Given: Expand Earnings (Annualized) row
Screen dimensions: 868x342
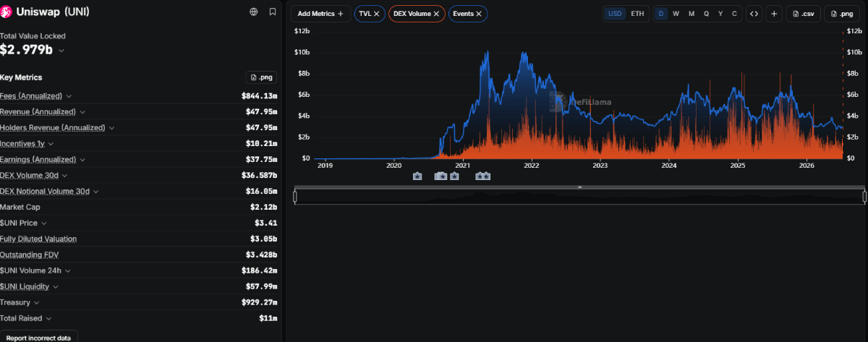Looking at the screenshot, I should [83, 160].
